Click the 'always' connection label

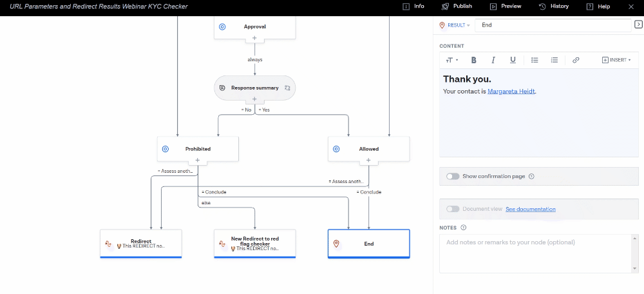[254, 59]
